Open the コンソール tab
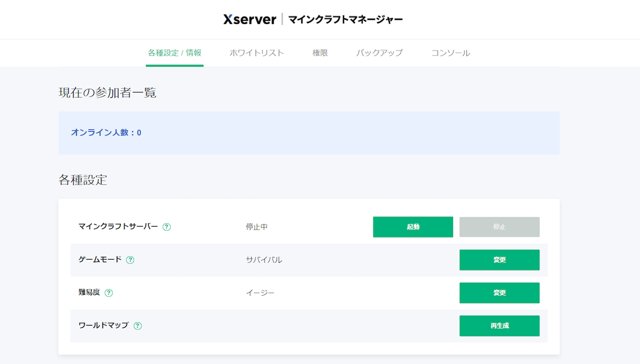Viewport: 640px width, 364px height. point(450,53)
